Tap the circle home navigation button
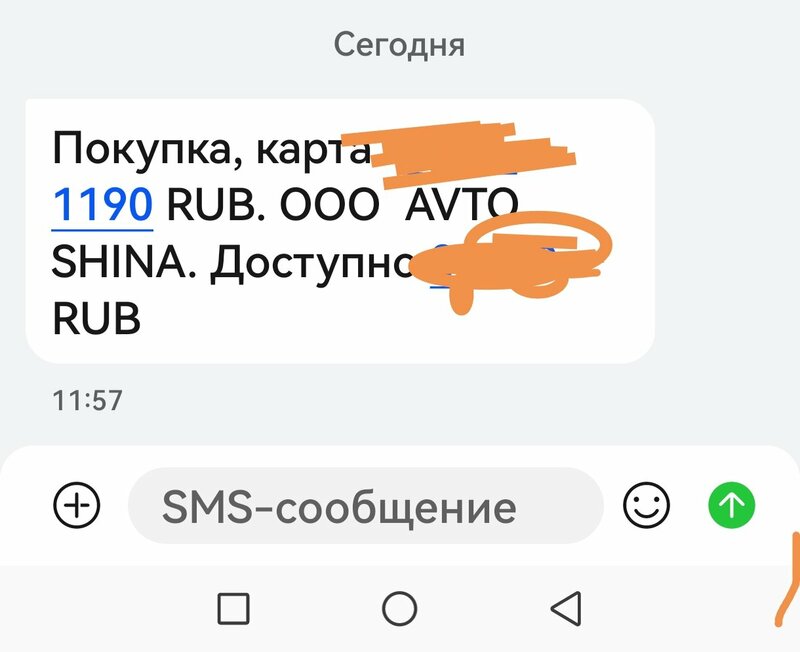Screen dimensions: 800x652 [399, 609]
